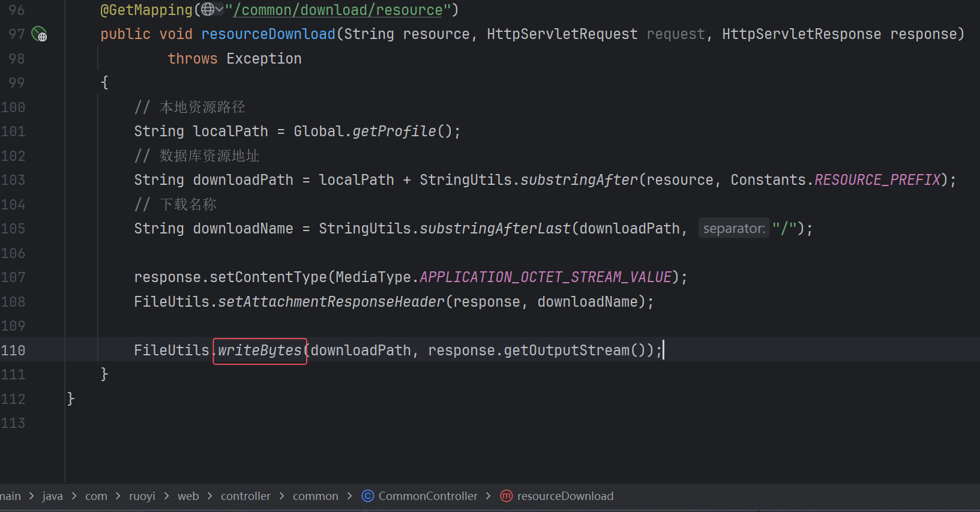Click line number 110 in the gutter
The height and width of the screenshot is (512, 980).
coord(13,351)
